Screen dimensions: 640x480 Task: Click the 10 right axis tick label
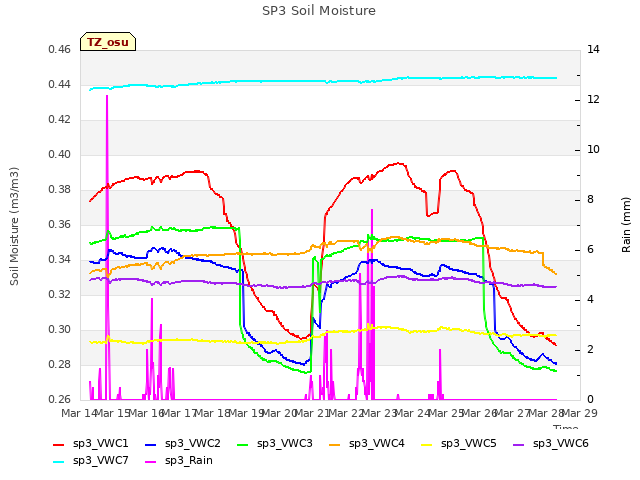click(593, 150)
